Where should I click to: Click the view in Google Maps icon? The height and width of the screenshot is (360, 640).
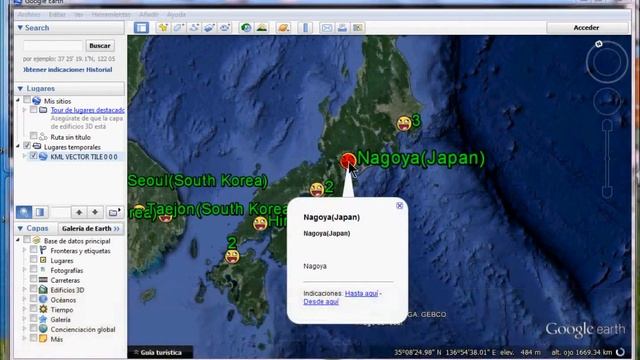(358, 28)
